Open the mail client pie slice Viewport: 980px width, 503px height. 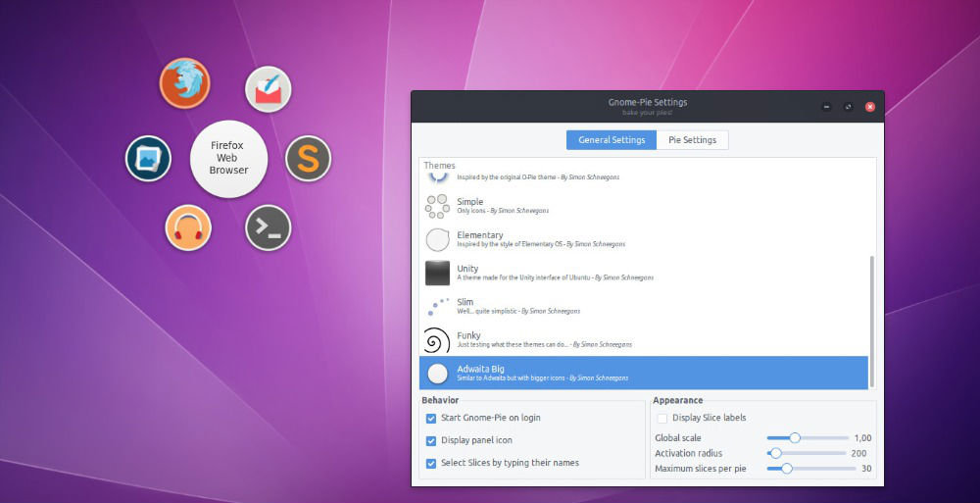click(x=269, y=89)
